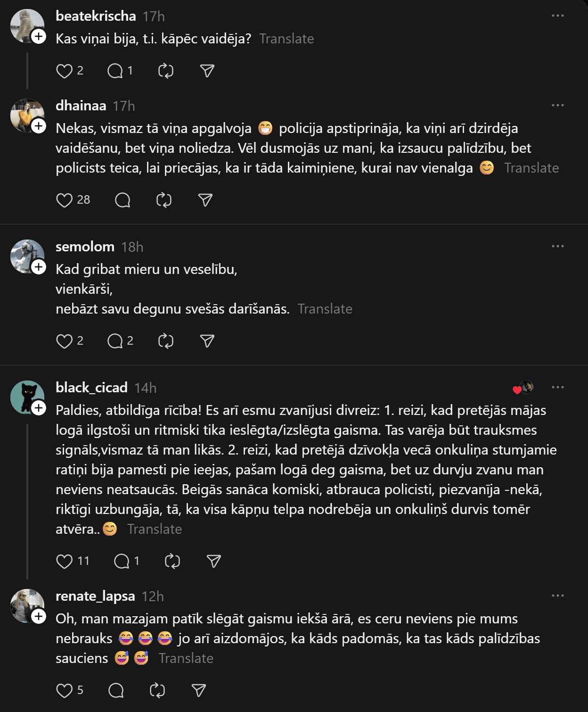Share semolom's comment via send icon
The image size is (588, 712).
[x=207, y=341]
